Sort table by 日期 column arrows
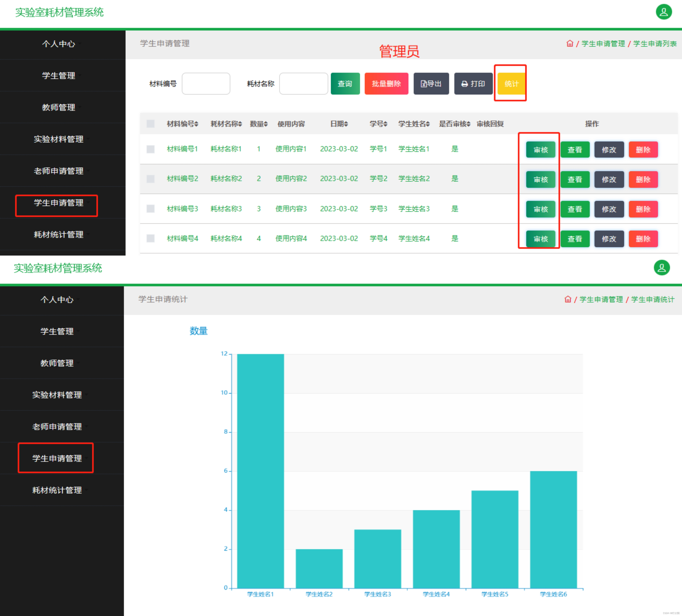The height and width of the screenshot is (616, 682). coord(346,124)
